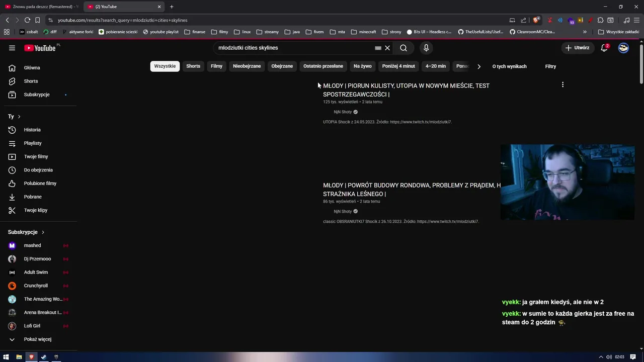Select the Na żywo filter chip
Screen dimensions: 644x362
click(363, 66)
